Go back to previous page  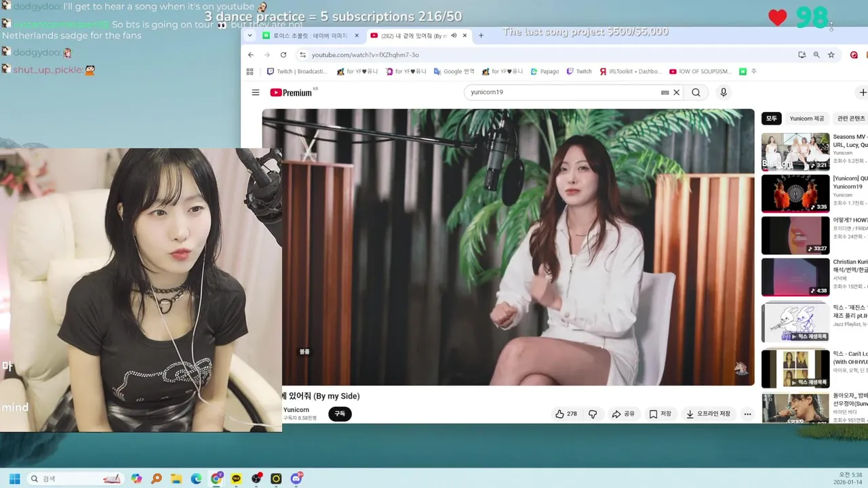tap(251, 55)
